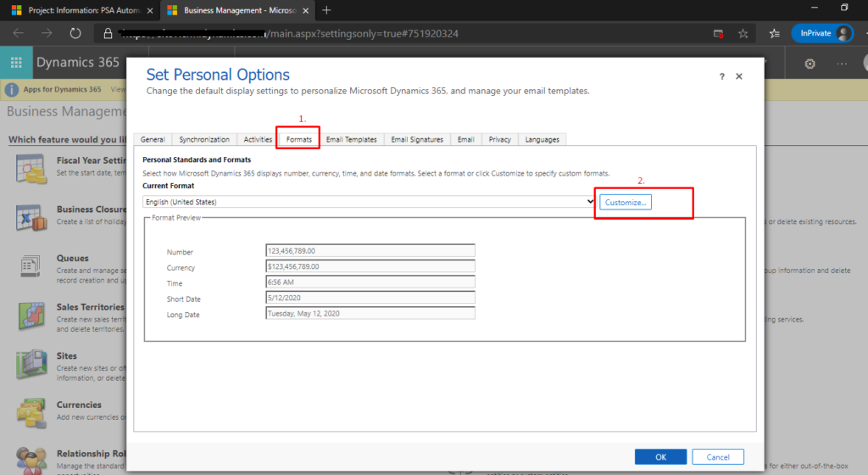Click the help question mark in dialog
868x475 pixels.
pyautogui.click(x=722, y=76)
